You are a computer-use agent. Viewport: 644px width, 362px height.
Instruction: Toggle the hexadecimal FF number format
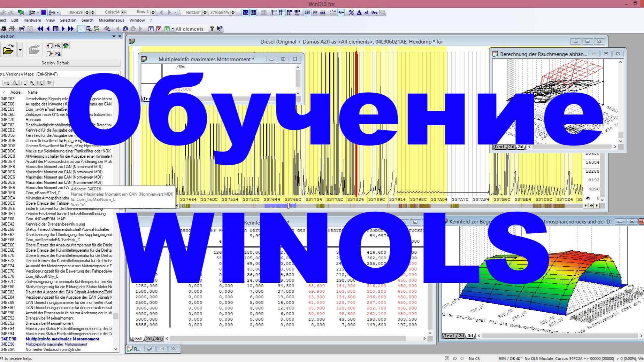pyautogui.click(x=315, y=12)
